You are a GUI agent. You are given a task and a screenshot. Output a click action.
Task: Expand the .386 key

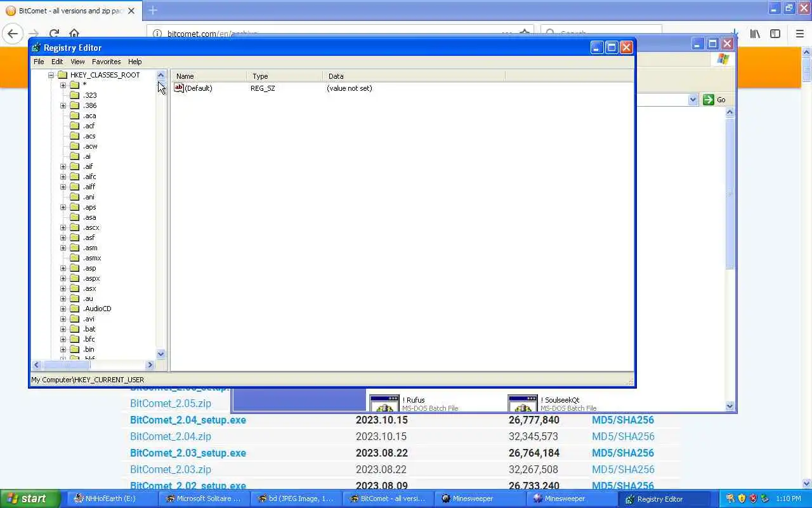pyautogui.click(x=63, y=105)
